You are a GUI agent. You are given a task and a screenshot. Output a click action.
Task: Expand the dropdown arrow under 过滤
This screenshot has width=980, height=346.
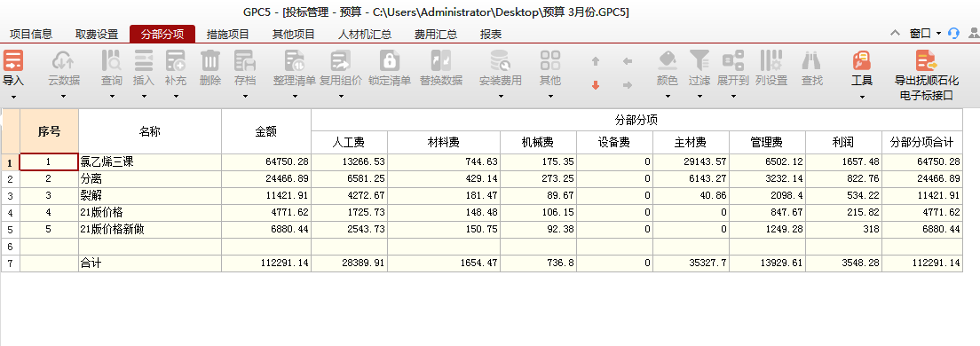coord(699,97)
